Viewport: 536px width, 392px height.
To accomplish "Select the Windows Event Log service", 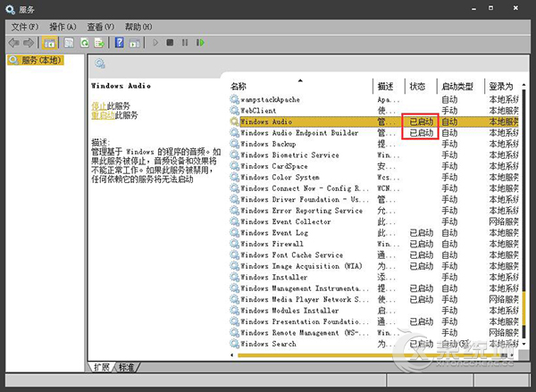I will pyautogui.click(x=374, y=233).
